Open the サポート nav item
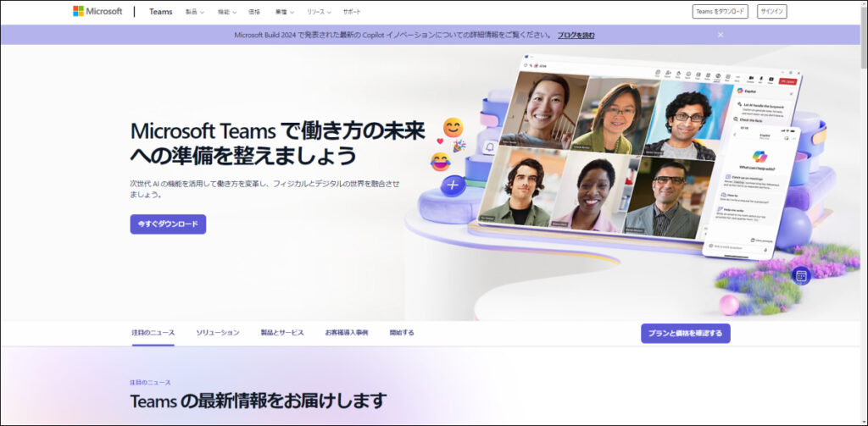 (x=352, y=12)
